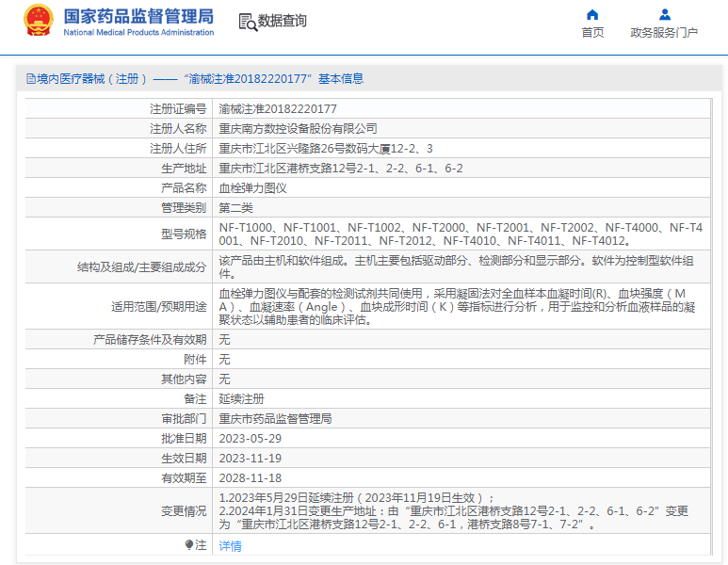
Task: Select 无 in 产品储存条件及有效期 row
Action: (x=225, y=340)
